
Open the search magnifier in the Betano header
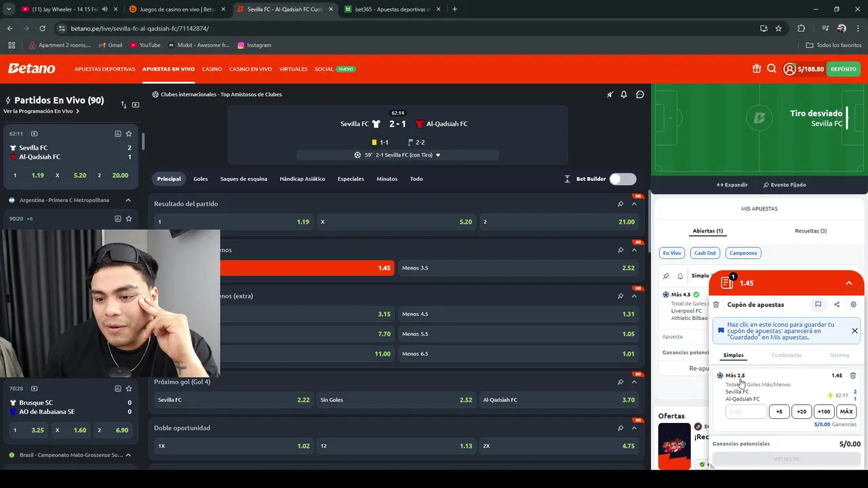(x=772, y=68)
